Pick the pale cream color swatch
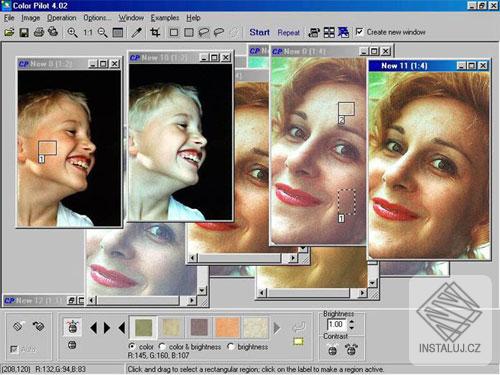This screenshot has height=375, width=500. point(255,327)
